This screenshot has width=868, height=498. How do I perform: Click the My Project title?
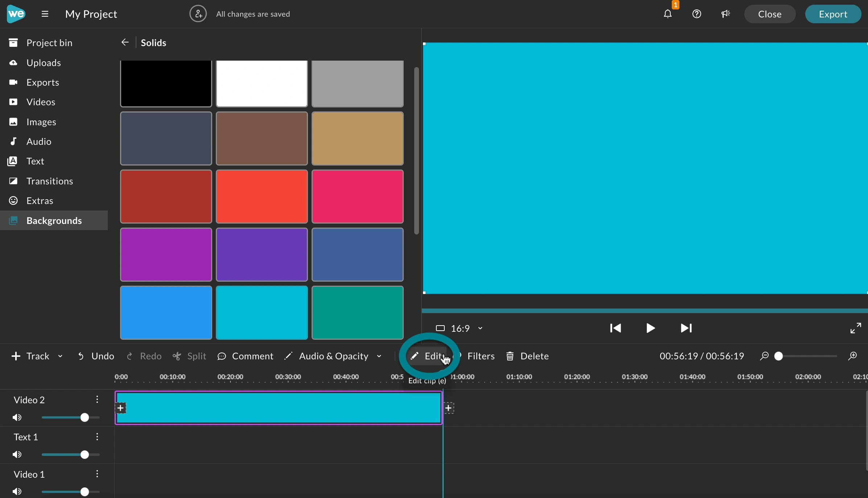click(91, 14)
